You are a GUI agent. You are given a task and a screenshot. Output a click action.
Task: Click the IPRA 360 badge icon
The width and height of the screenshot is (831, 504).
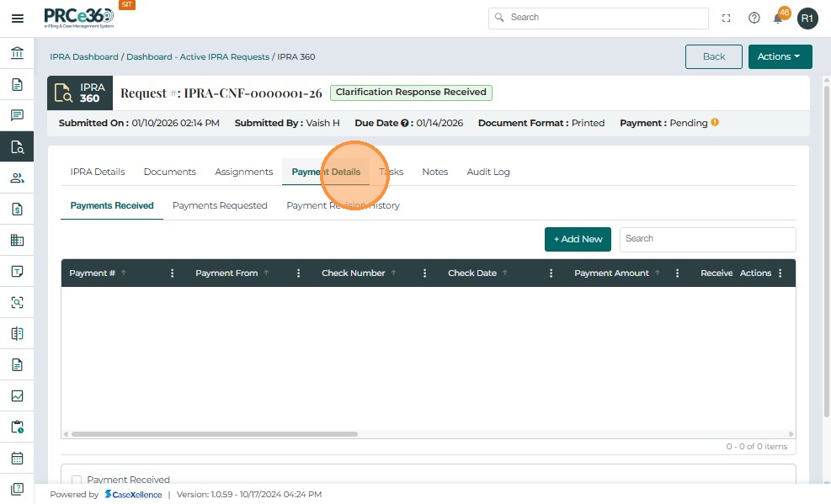click(x=80, y=93)
